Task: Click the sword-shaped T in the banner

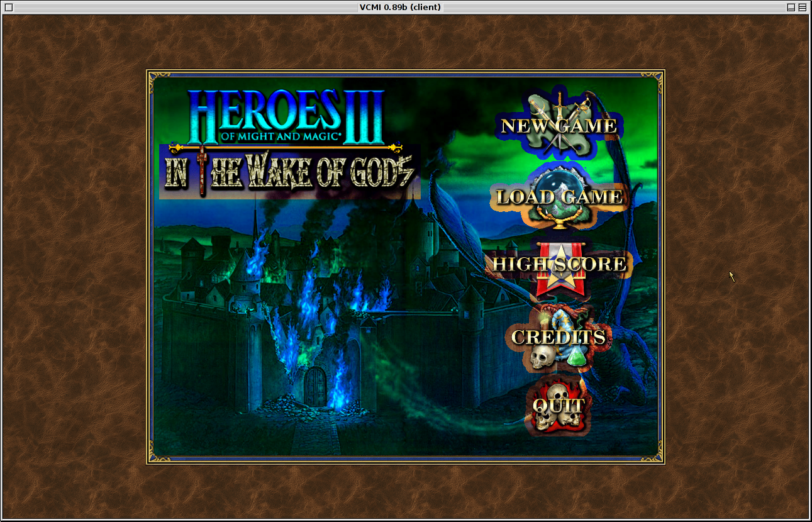Action: click(x=202, y=172)
